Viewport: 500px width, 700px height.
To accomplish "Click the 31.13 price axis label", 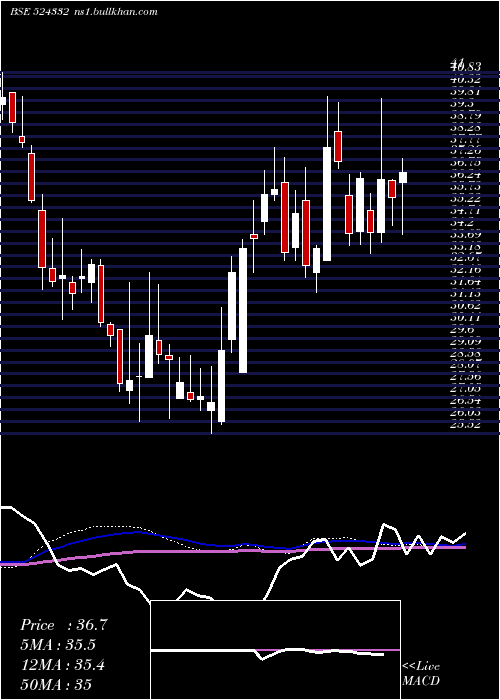I will [466, 294].
